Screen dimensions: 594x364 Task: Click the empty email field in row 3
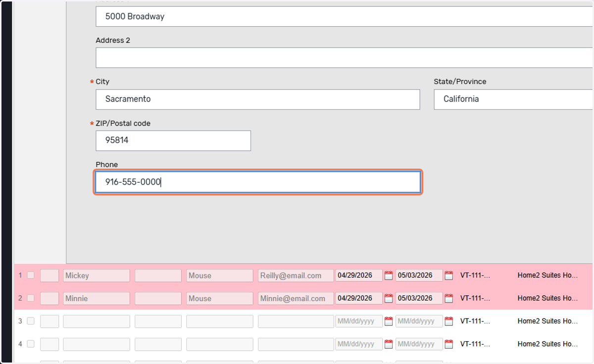click(296, 321)
